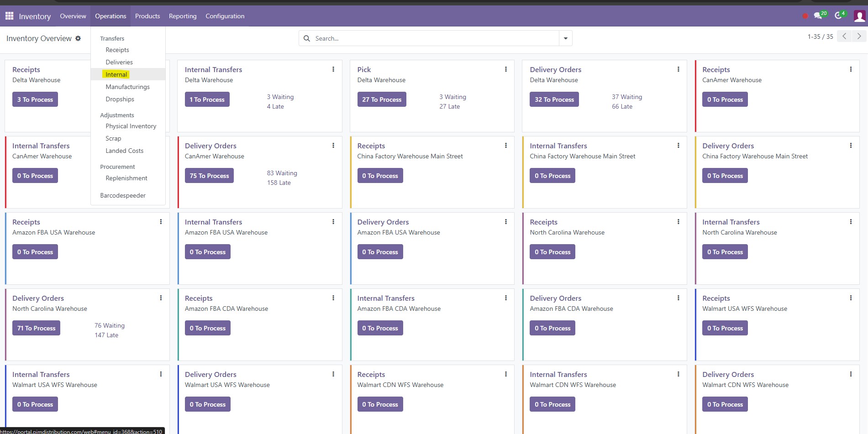
Task: Select Internal under Transfers menu
Action: pyautogui.click(x=116, y=74)
